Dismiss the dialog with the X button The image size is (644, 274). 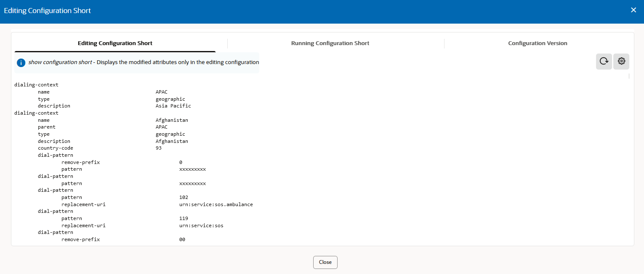633,10
